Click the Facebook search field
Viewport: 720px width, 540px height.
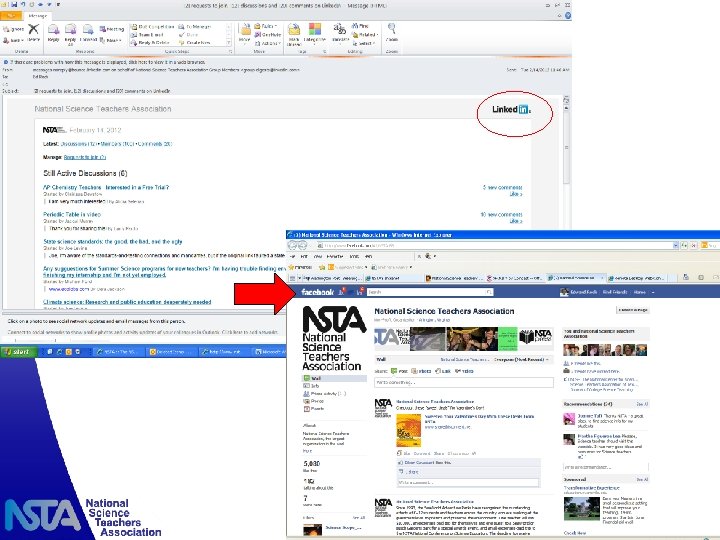pyautogui.click(x=429, y=292)
